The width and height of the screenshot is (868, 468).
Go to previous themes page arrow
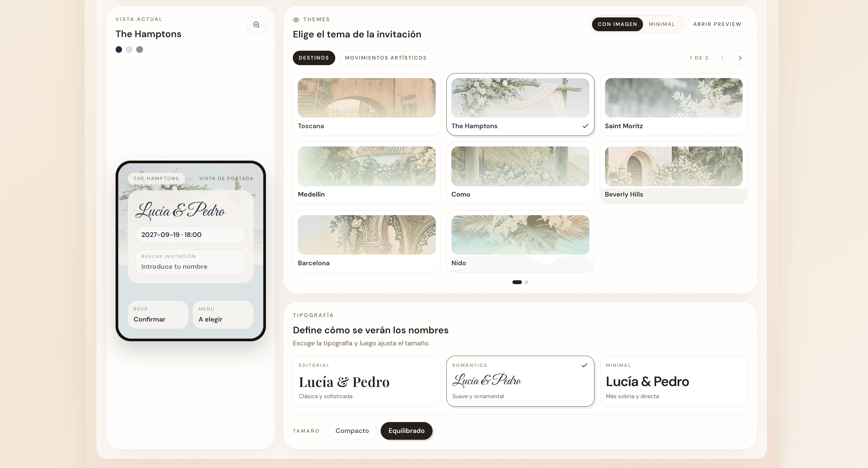722,58
